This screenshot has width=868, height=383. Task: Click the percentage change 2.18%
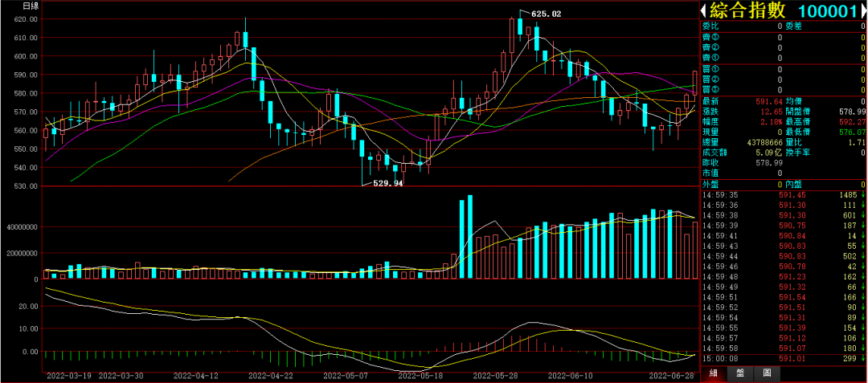point(772,121)
